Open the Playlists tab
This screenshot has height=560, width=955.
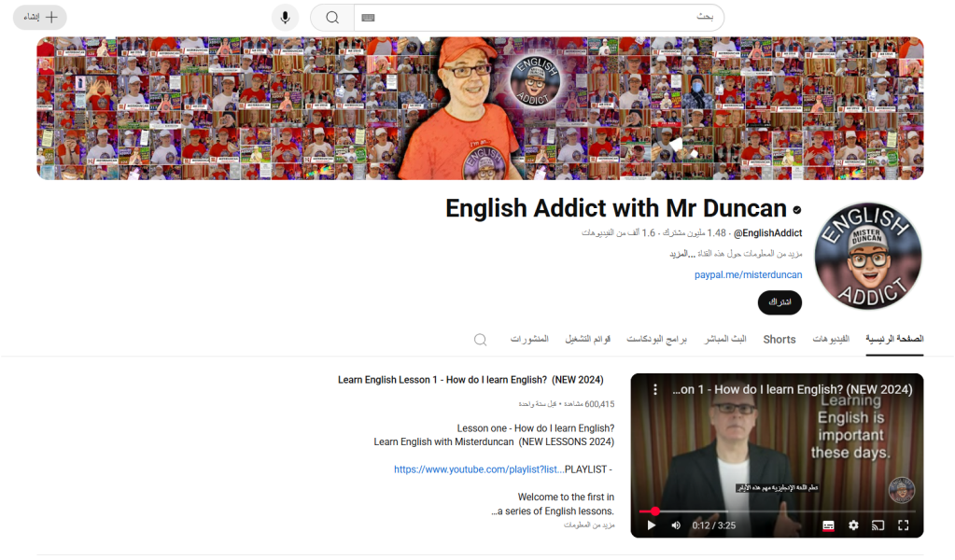(x=588, y=339)
